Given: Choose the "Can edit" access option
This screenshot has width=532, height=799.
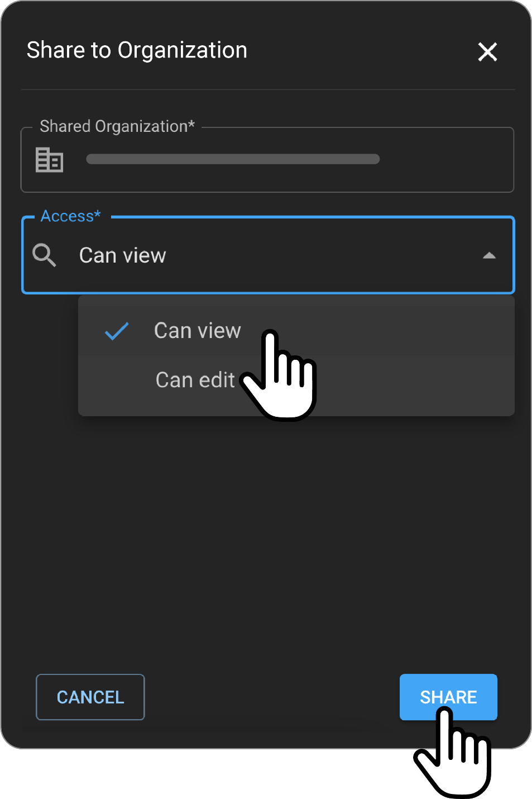Looking at the screenshot, I should 195,381.
